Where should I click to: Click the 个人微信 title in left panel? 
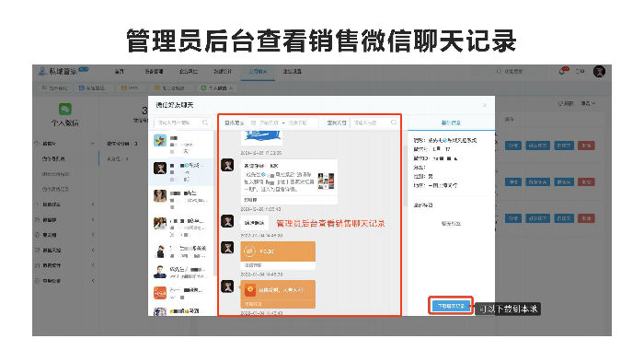click(x=65, y=123)
